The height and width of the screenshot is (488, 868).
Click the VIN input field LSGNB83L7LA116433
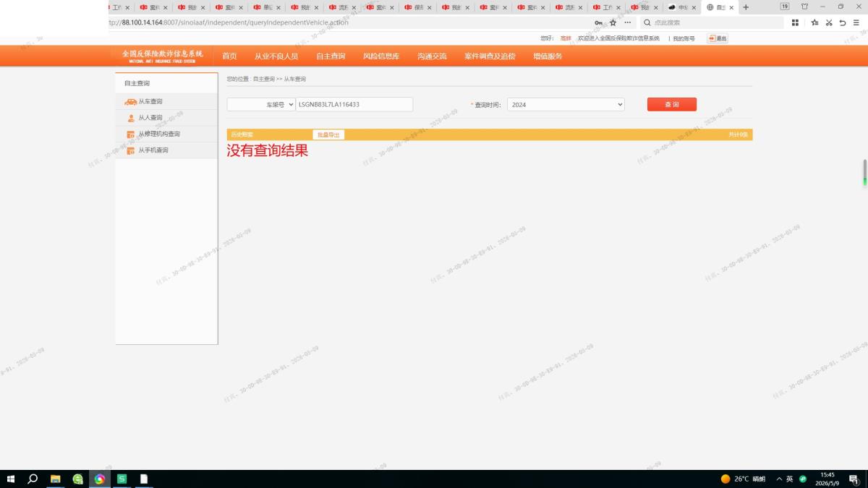point(354,105)
